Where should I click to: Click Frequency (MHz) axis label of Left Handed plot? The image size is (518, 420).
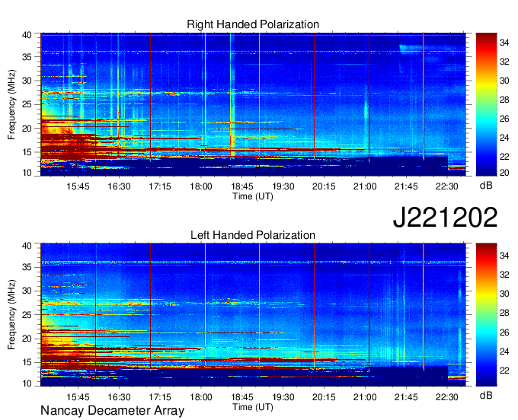click(x=11, y=315)
